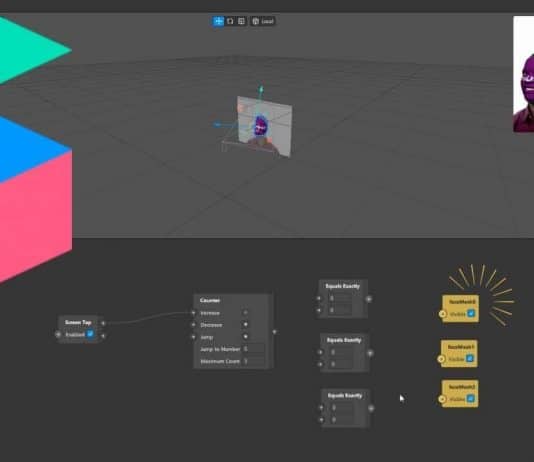Select the faceMesh1 patch title

[461, 347]
